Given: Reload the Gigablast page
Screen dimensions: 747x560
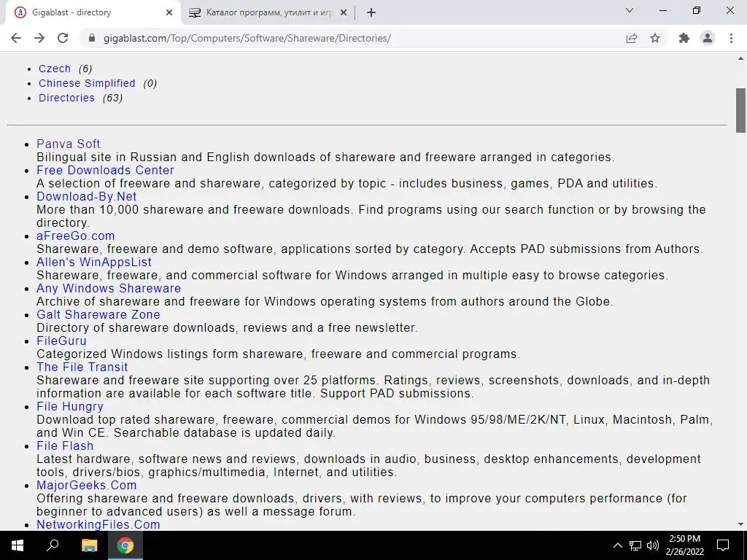Looking at the screenshot, I should pyautogui.click(x=63, y=38).
